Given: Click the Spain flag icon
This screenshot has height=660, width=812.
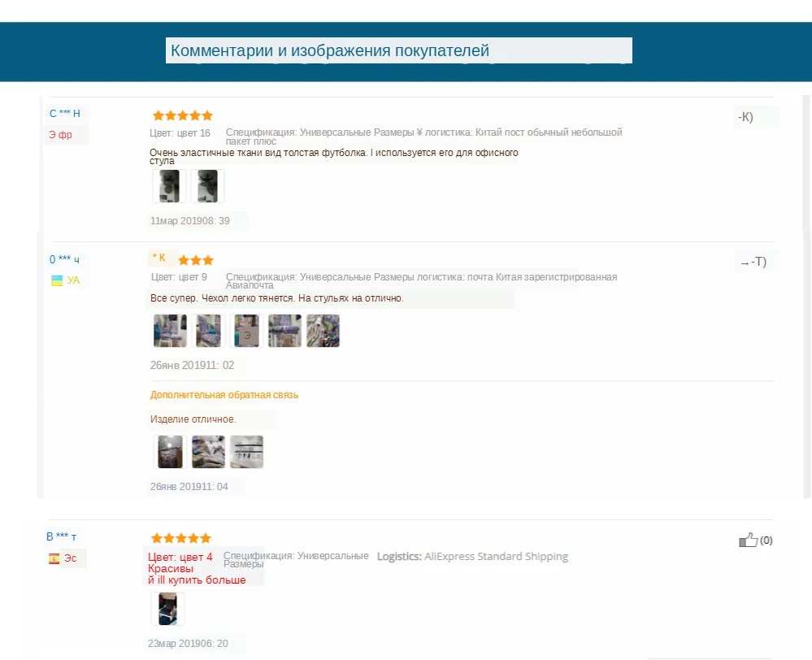Looking at the screenshot, I should [54, 558].
